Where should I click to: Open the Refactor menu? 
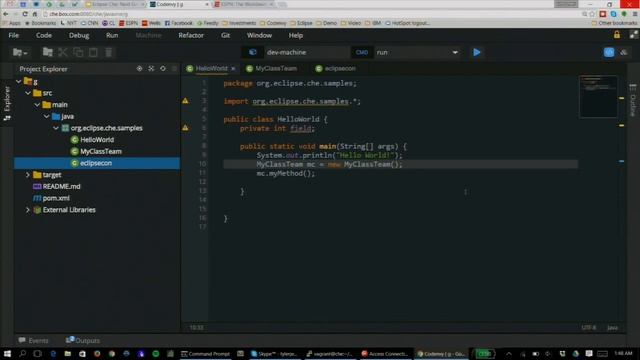pos(191,35)
